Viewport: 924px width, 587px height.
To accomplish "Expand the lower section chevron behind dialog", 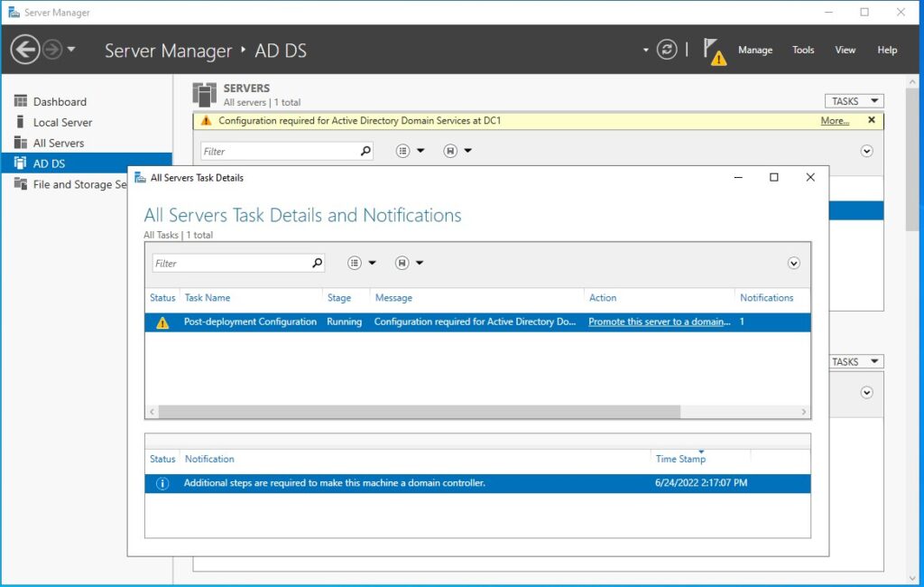I will click(x=866, y=392).
